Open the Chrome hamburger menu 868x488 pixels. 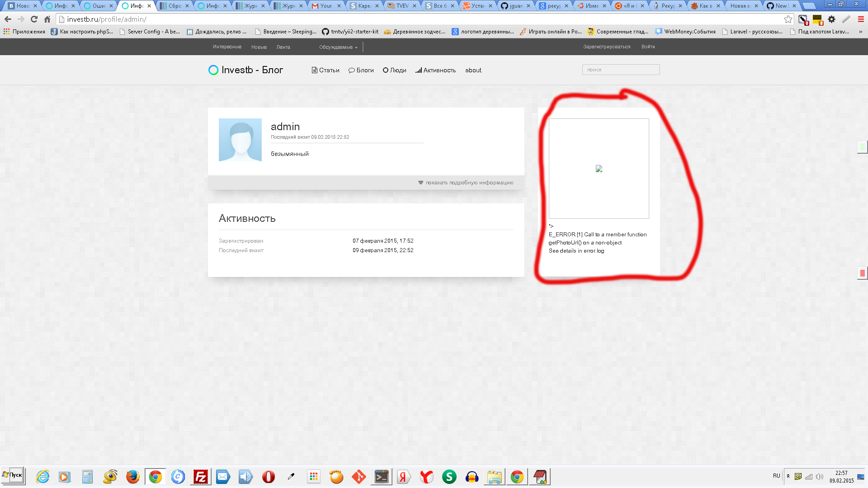point(861,19)
